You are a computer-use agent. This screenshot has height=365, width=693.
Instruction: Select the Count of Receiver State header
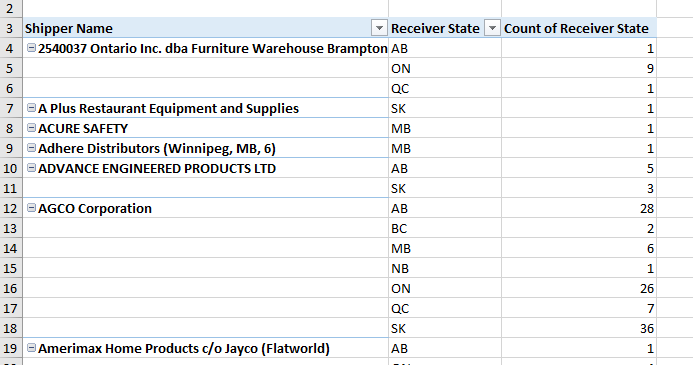[x=579, y=28]
